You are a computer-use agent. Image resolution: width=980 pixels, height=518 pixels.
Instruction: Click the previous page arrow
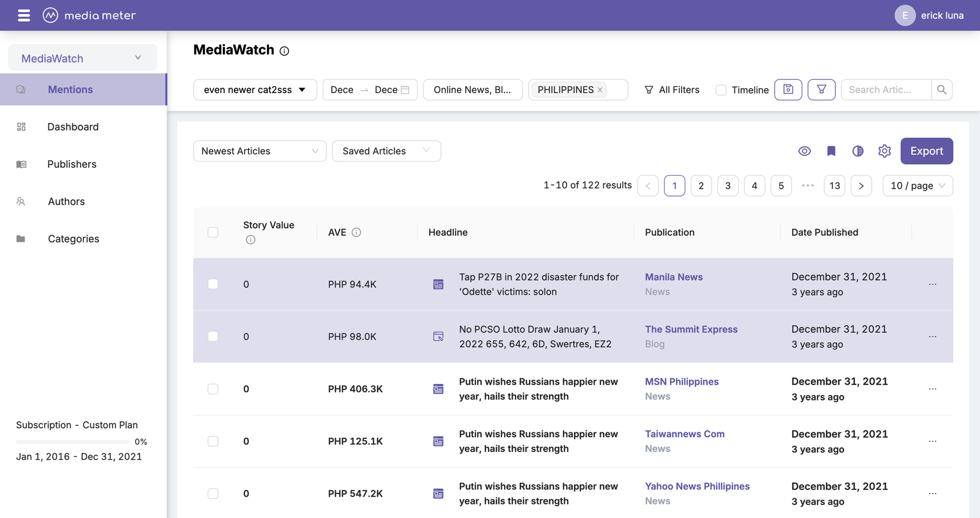point(648,186)
